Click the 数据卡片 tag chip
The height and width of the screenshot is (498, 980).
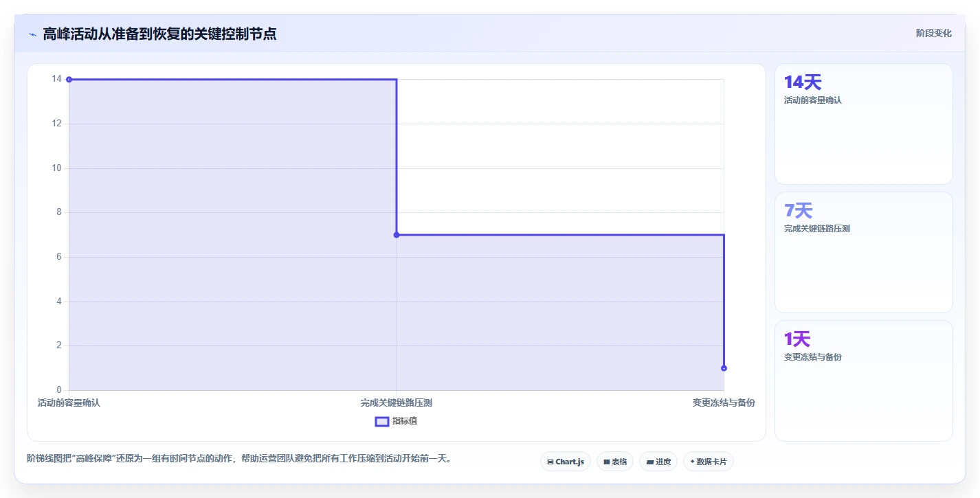click(x=709, y=462)
